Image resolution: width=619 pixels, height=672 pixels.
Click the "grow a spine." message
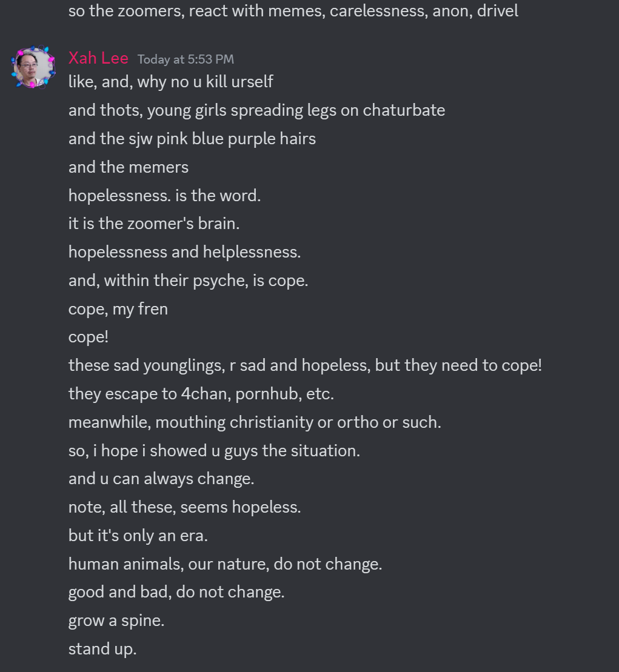(116, 620)
